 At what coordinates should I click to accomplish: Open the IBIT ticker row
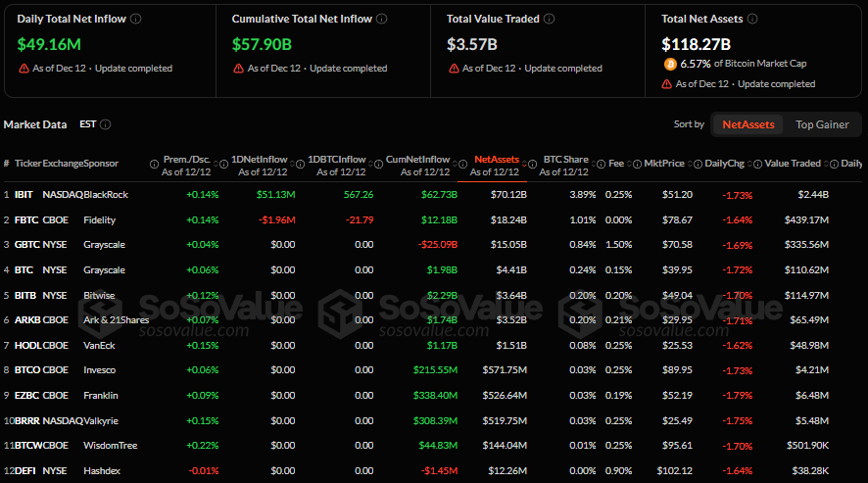click(x=432, y=195)
